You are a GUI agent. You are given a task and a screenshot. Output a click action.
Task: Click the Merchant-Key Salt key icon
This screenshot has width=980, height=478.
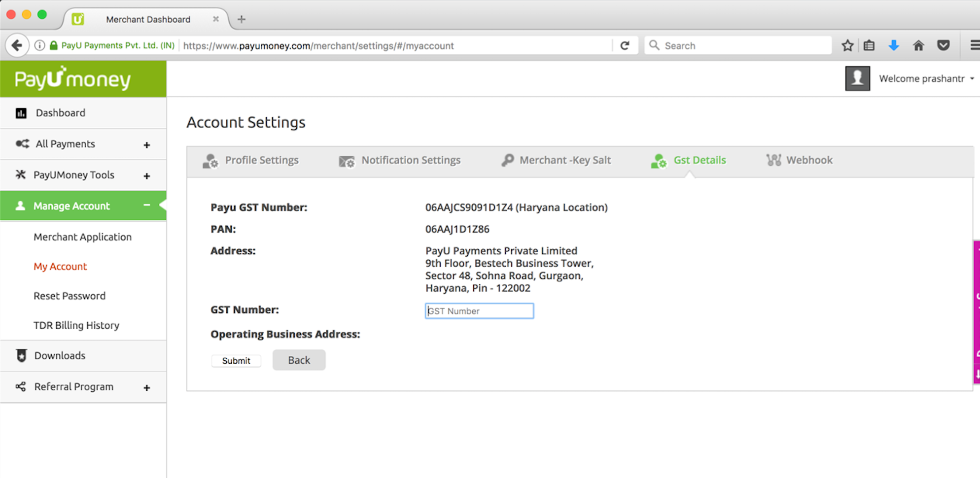click(x=507, y=160)
